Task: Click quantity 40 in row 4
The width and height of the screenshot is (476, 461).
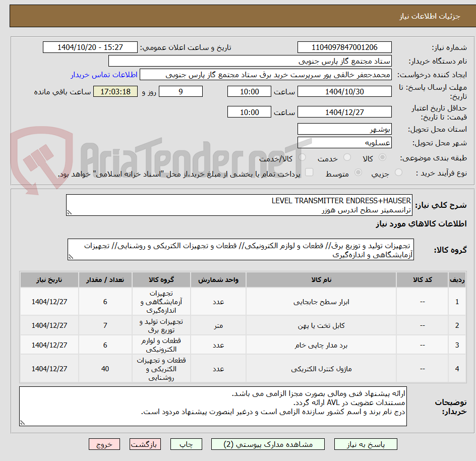Action: 105,369
